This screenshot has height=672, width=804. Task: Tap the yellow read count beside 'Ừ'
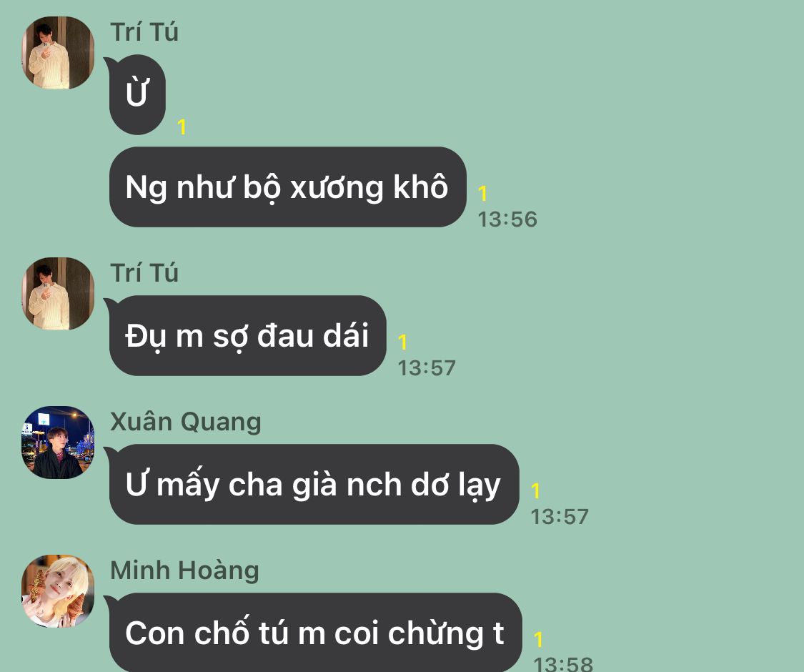182,127
